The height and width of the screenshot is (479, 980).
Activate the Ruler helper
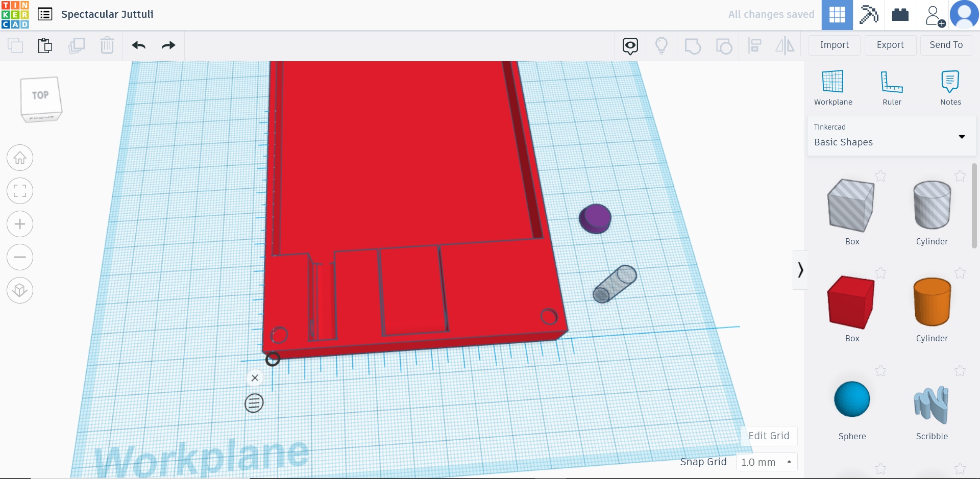click(x=892, y=87)
